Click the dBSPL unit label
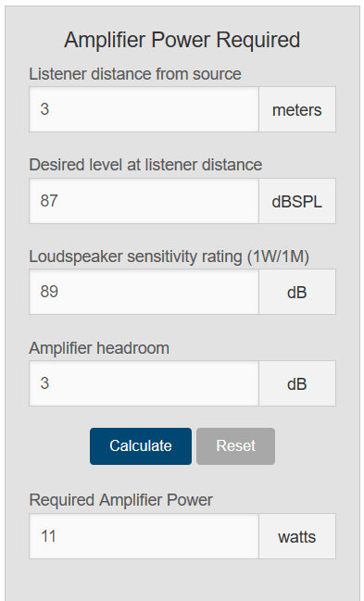The width and height of the screenshot is (364, 601). click(x=297, y=201)
